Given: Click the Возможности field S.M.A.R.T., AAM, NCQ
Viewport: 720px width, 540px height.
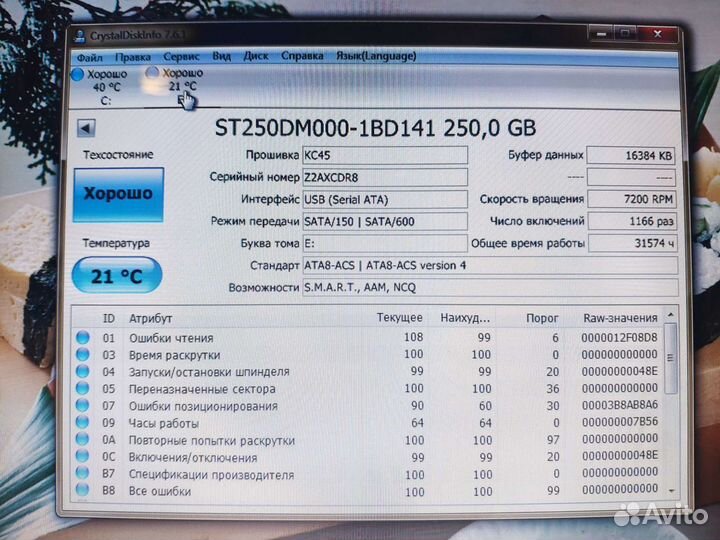Looking at the screenshot, I should click(x=490, y=287).
